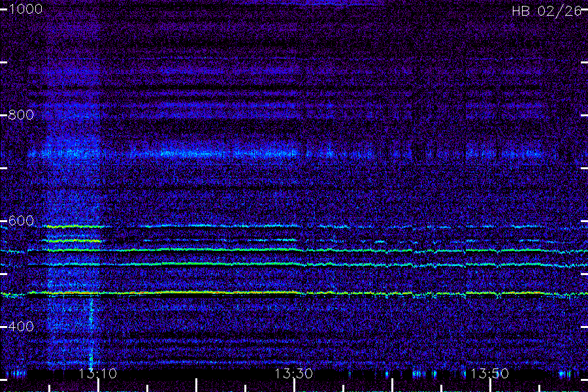Screen dimensions: 588x392
Task: Click the HB 02/26 date label
Action: 546,11
